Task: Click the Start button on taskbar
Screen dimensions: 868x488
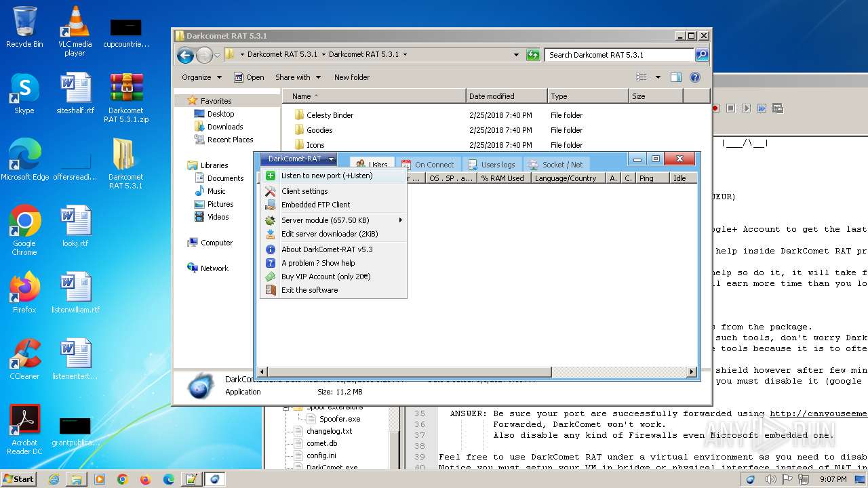Action: click(x=19, y=479)
